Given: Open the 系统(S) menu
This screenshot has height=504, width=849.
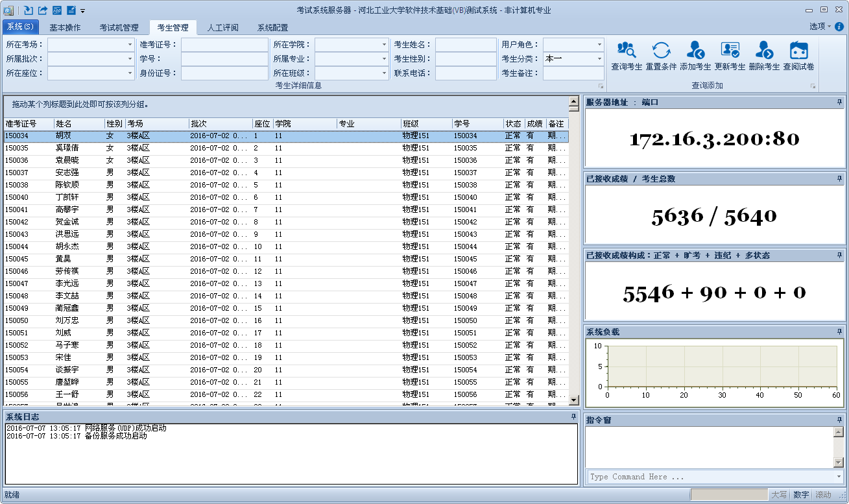Looking at the screenshot, I should [20, 27].
